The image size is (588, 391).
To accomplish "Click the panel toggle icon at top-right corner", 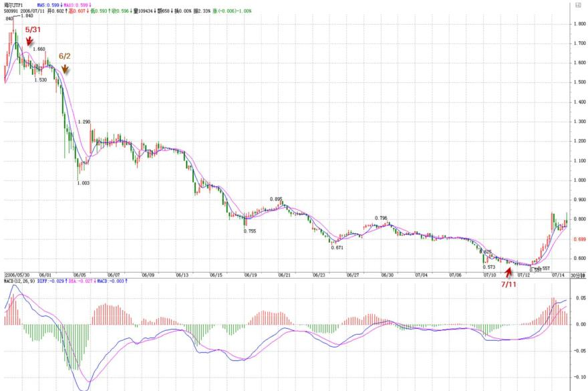I will click(x=578, y=5).
